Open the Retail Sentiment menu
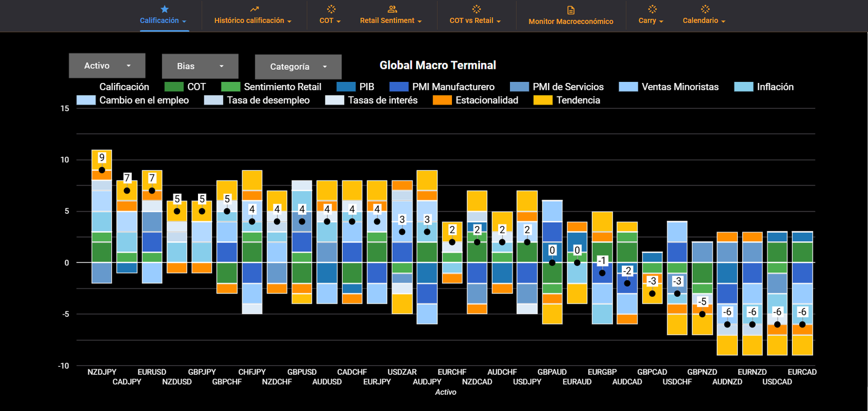This screenshot has width=868, height=411. pos(391,21)
